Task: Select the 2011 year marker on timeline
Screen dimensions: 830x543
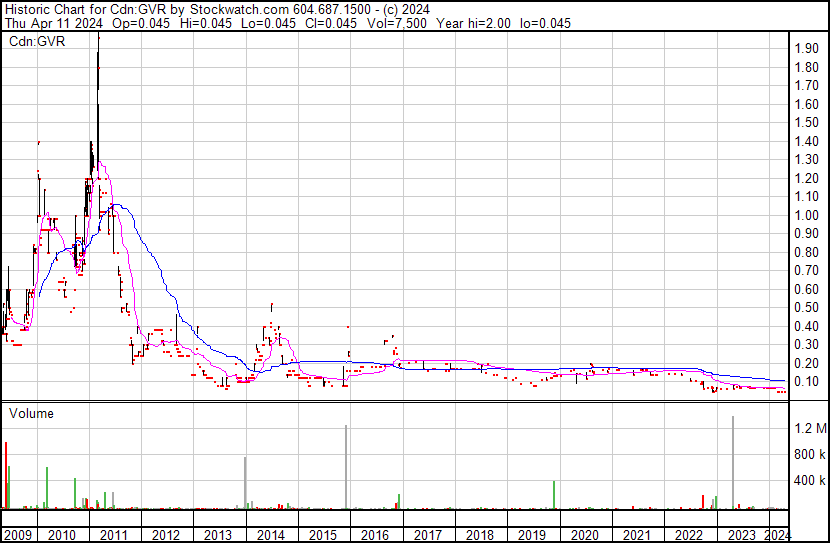Action: click(113, 534)
